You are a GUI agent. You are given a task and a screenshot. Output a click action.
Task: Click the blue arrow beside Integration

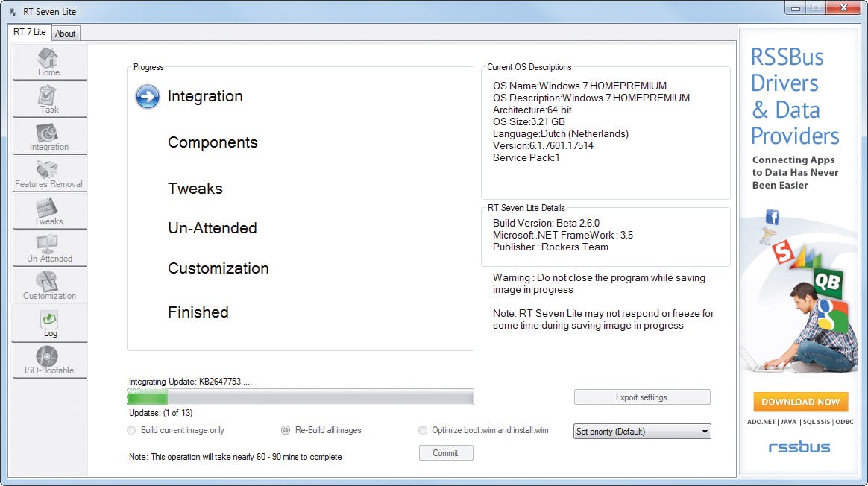point(147,96)
